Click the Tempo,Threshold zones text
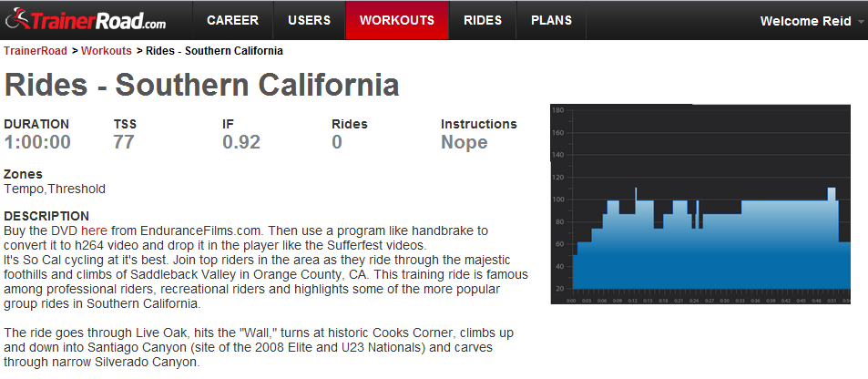 (x=55, y=189)
